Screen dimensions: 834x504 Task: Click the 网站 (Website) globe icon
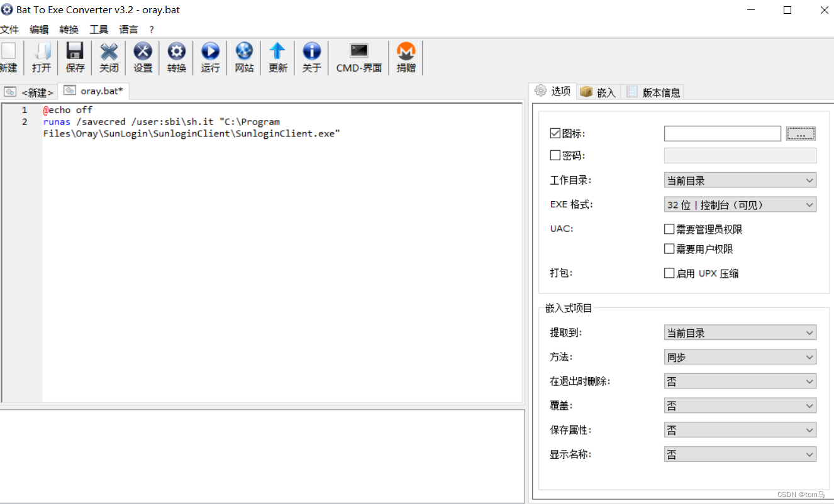[x=244, y=57]
